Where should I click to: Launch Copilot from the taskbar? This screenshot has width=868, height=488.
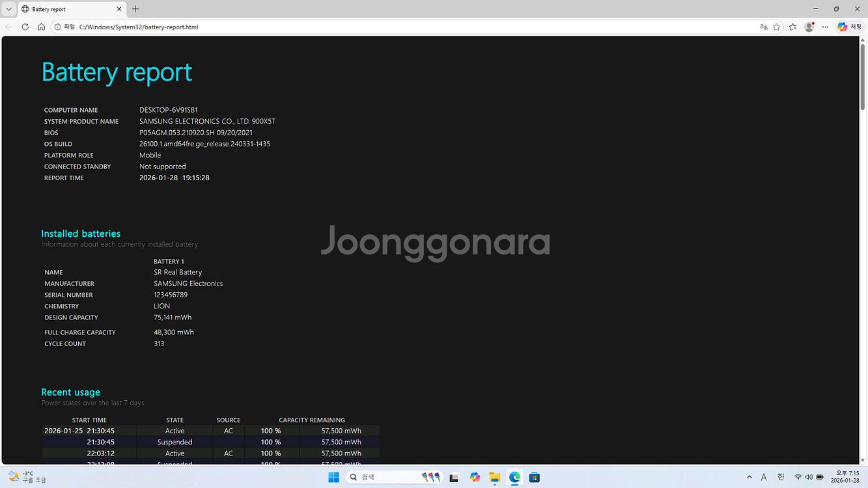pyautogui.click(x=475, y=477)
